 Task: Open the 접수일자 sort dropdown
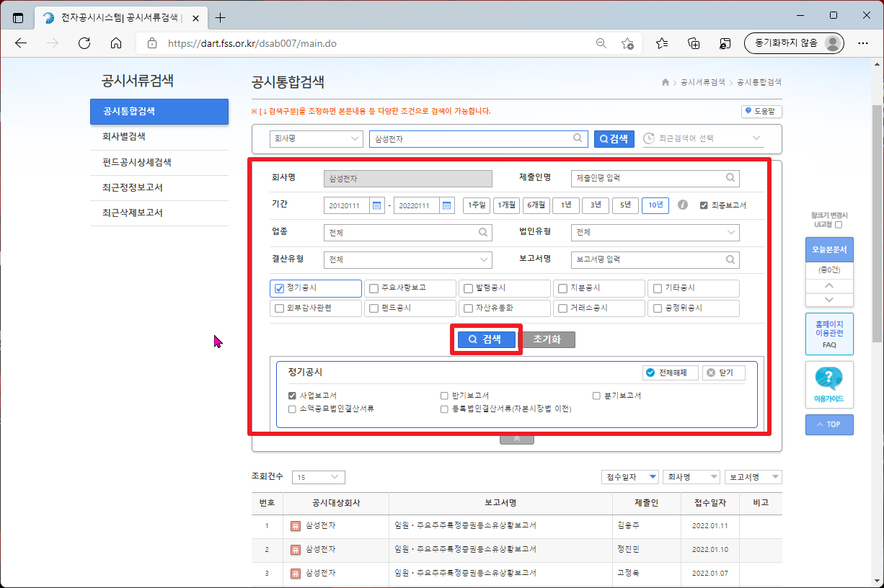pos(630,477)
